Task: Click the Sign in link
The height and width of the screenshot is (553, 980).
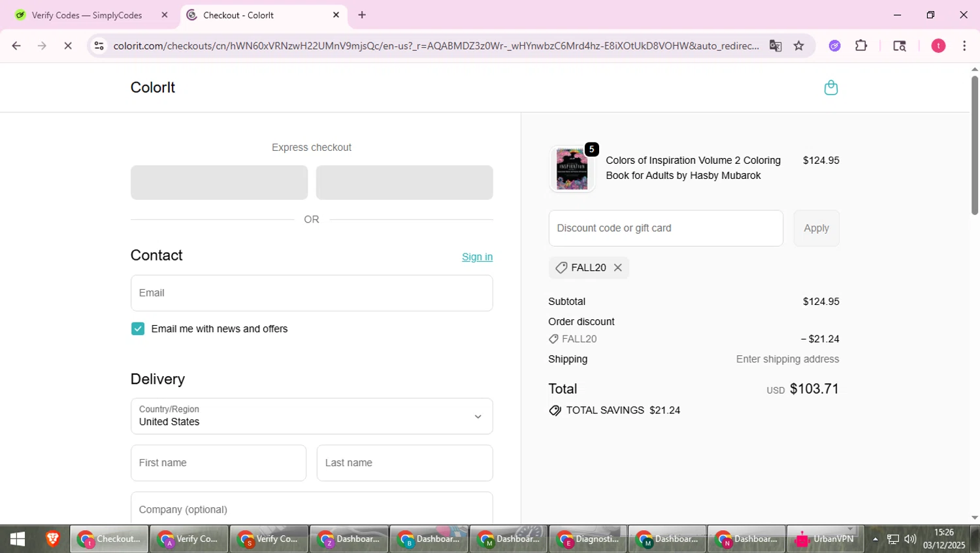Action: pos(477,257)
